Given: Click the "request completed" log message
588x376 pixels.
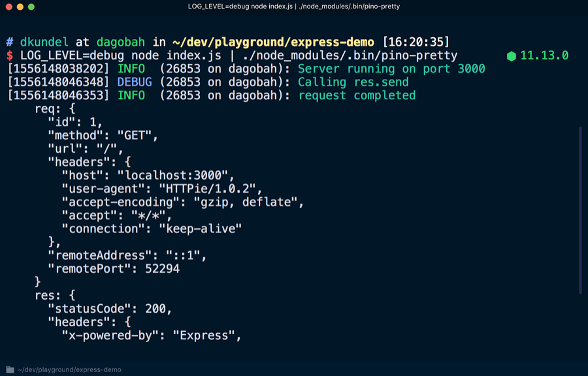Looking at the screenshot, I should 357,95.
